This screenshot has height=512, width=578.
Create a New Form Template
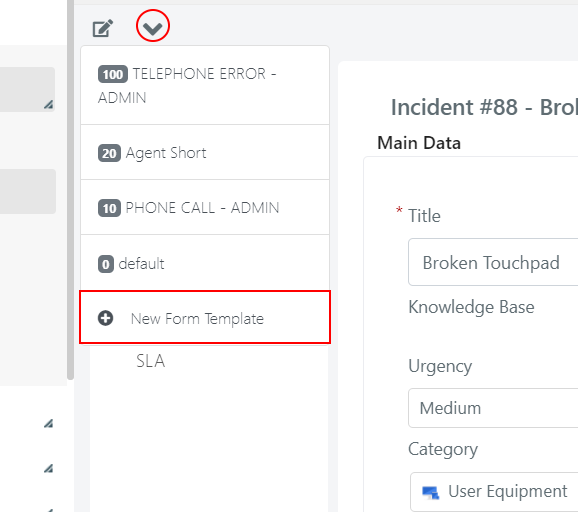(x=205, y=318)
